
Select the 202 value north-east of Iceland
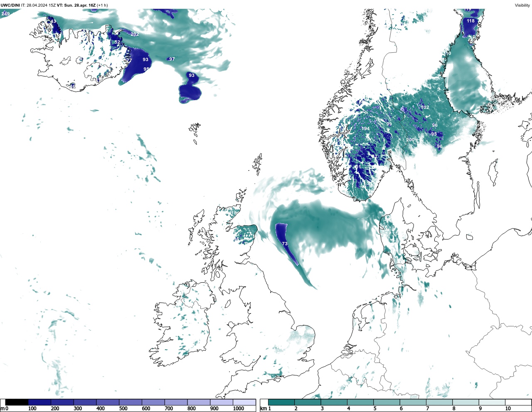135,34
